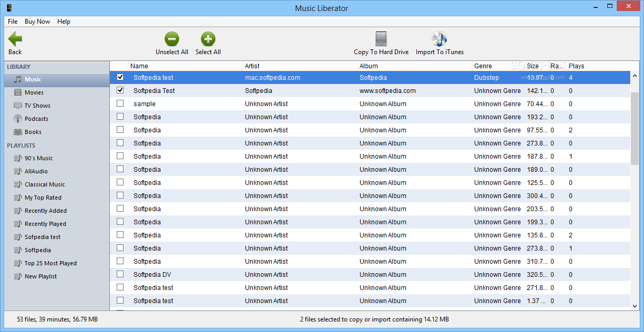
Task: Click the 90's Music playlist icon
Action: coord(18,158)
